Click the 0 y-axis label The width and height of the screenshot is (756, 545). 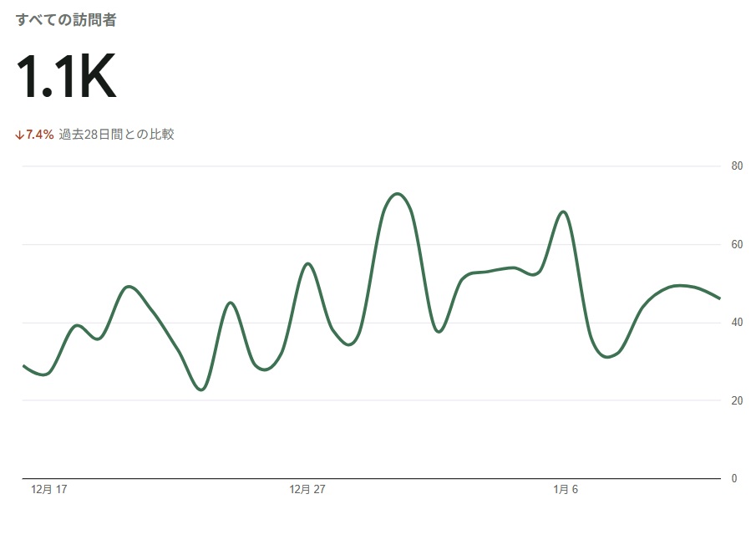click(734, 479)
